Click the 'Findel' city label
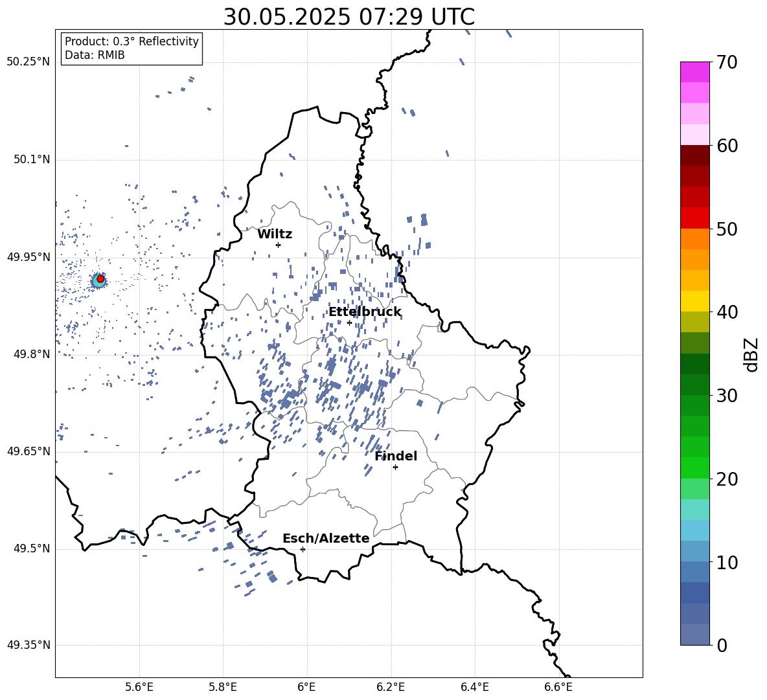The width and height of the screenshot is (767, 700). [396, 456]
